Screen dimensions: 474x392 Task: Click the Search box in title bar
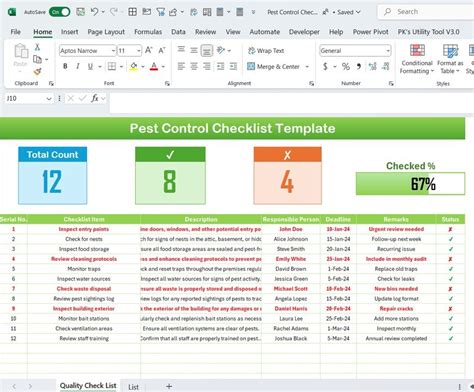(426, 12)
